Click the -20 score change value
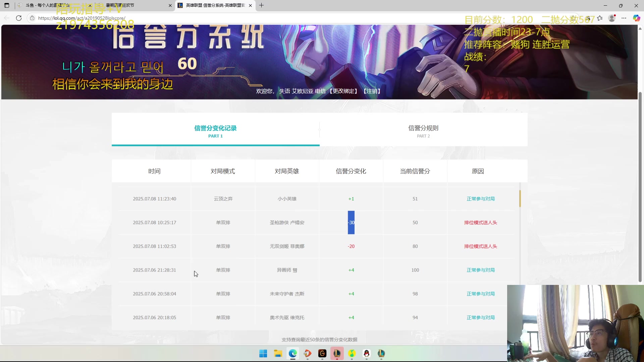 (x=351, y=246)
